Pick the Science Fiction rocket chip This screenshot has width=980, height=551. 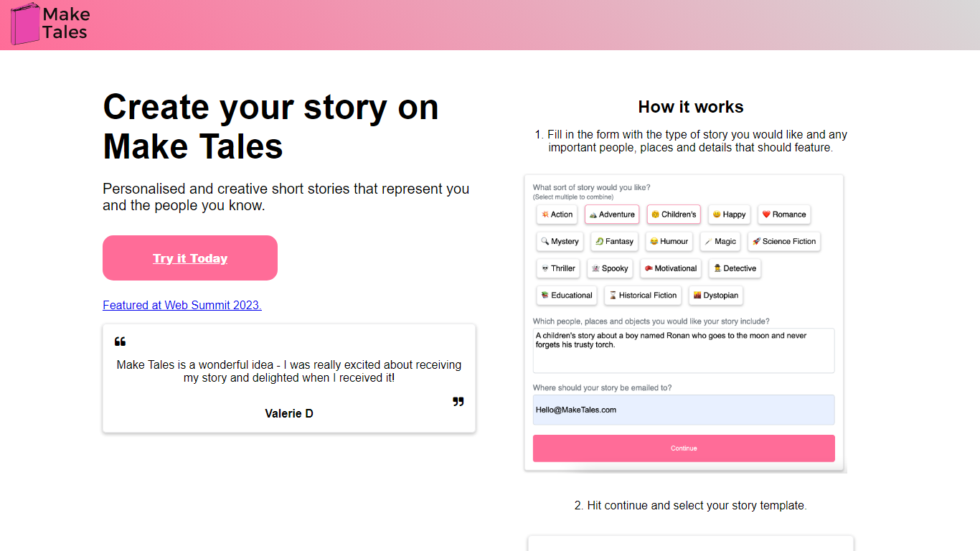pos(784,242)
